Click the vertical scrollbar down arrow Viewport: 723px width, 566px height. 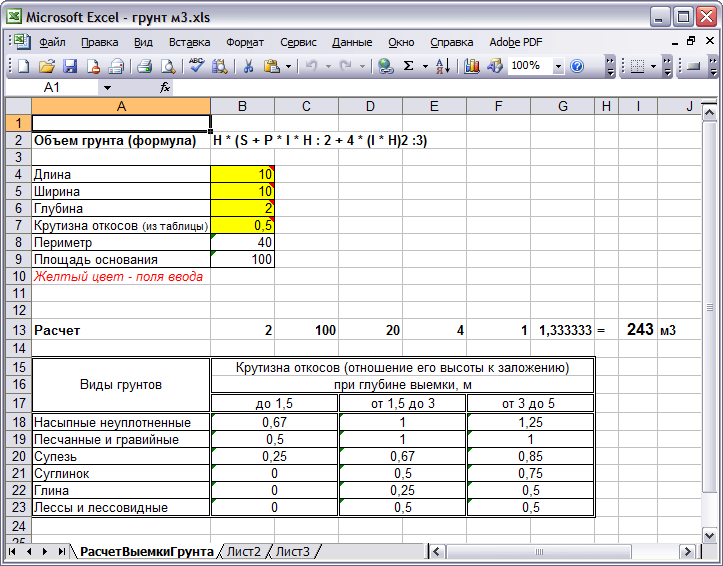click(709, 535)
